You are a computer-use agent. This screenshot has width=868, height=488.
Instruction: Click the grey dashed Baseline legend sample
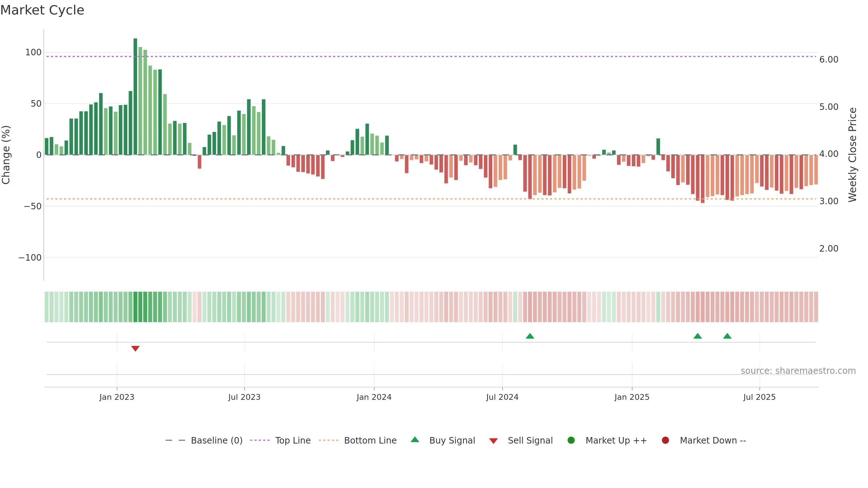175,440
